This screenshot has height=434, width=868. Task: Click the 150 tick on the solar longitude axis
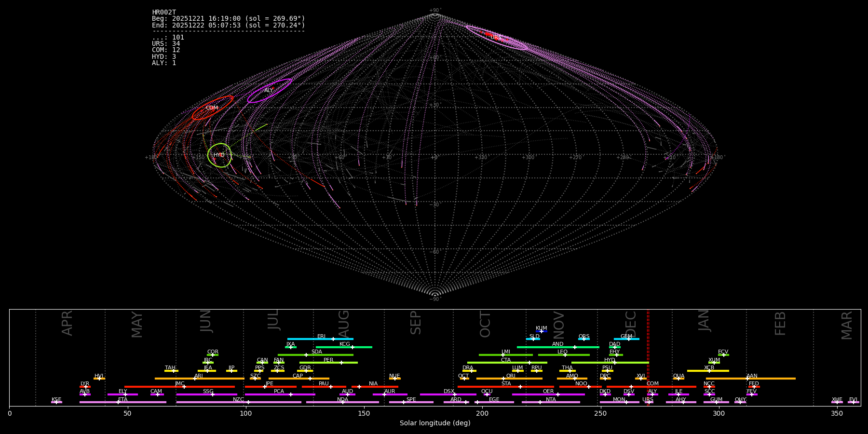364,413
